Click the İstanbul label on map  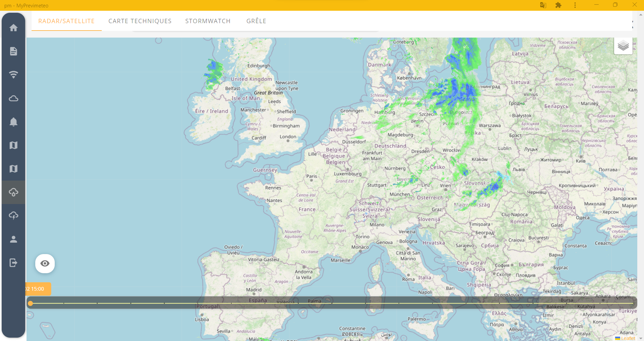pos(566,283)
